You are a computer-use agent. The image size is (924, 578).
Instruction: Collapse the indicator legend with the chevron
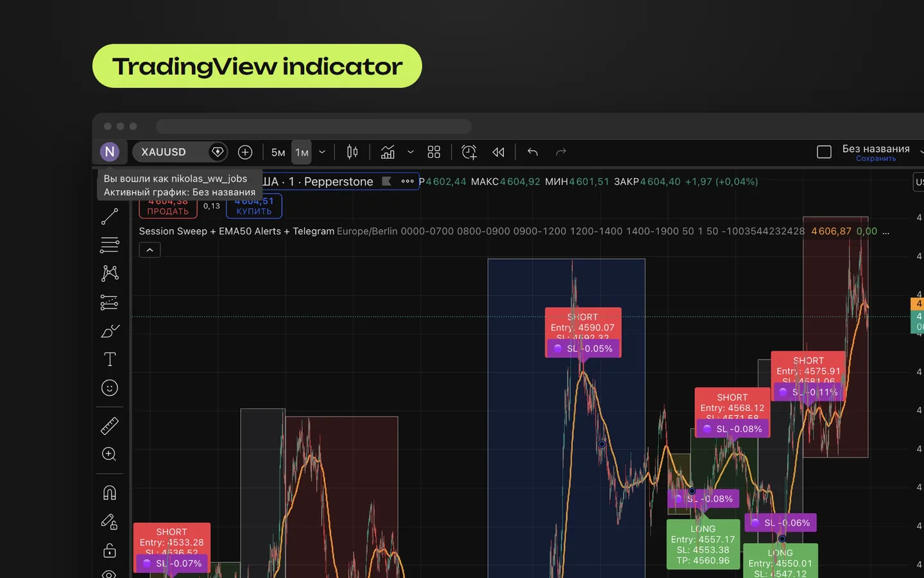150,250
